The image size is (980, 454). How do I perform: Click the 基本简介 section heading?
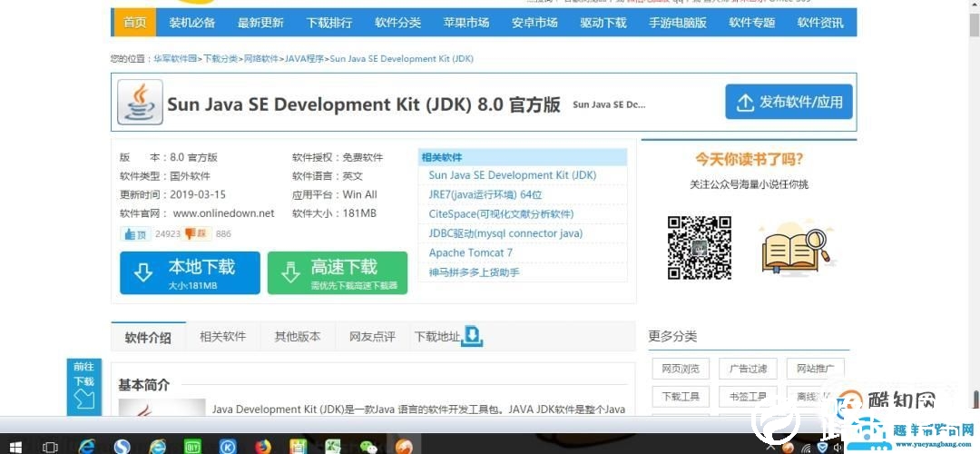[x=143, y=385]
